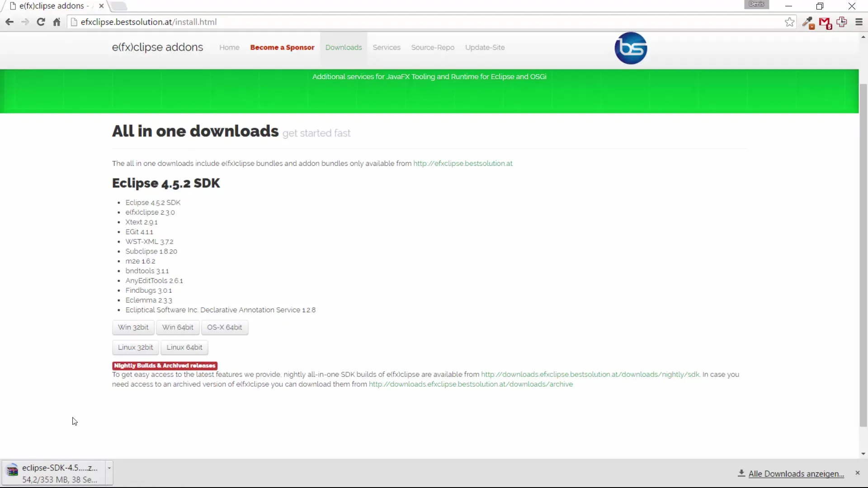868x488 pixels.
Task: Click the e(fx)clipse 2.3.0 list item
Action: click(x=150, y=212)
